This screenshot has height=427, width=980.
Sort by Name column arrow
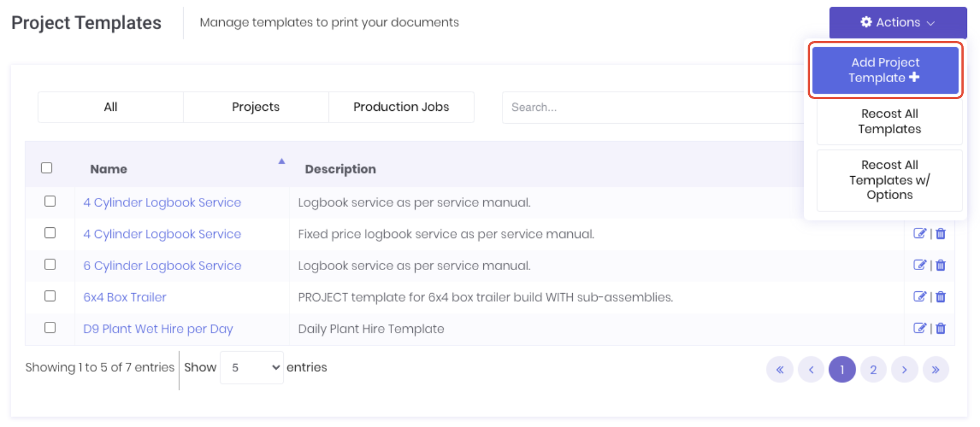click(282, 161)
